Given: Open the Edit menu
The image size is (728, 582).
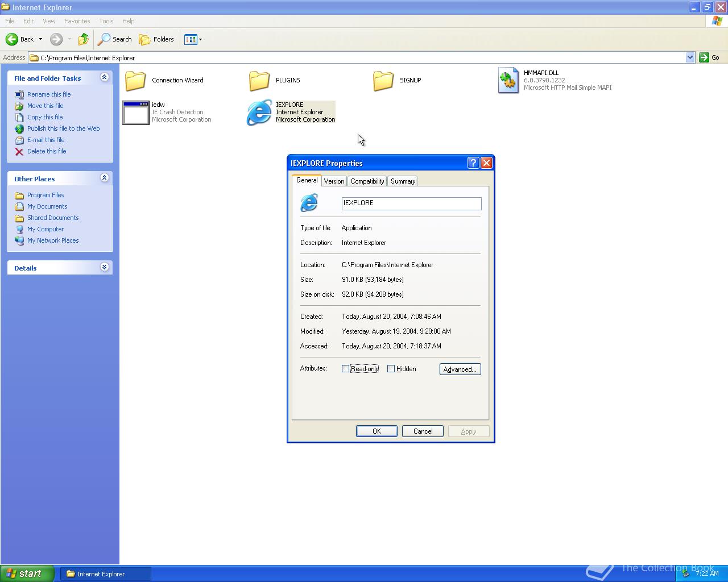Looking at the screenshot, I should point(28,21).
